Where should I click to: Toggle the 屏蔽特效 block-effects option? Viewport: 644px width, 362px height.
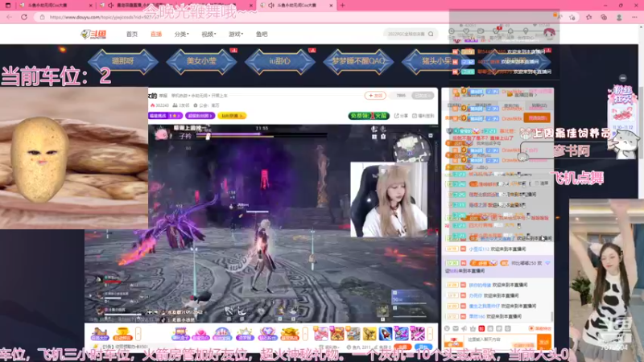click(540, 329)
